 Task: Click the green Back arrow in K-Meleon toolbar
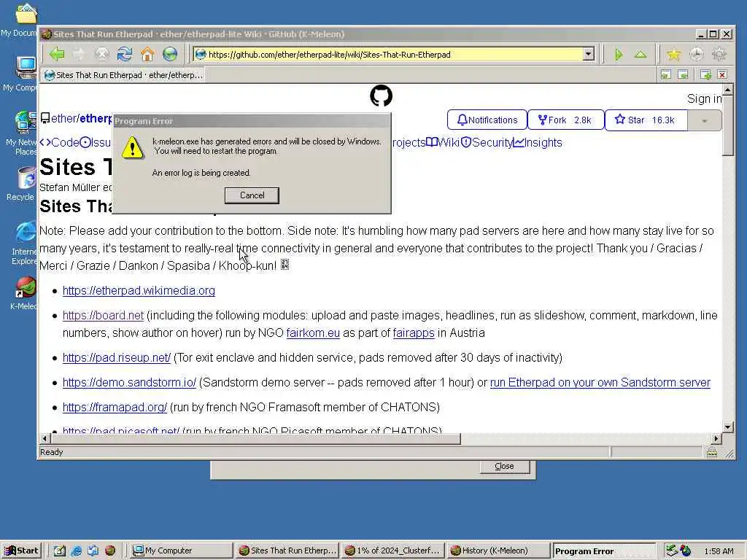[57, 54]
